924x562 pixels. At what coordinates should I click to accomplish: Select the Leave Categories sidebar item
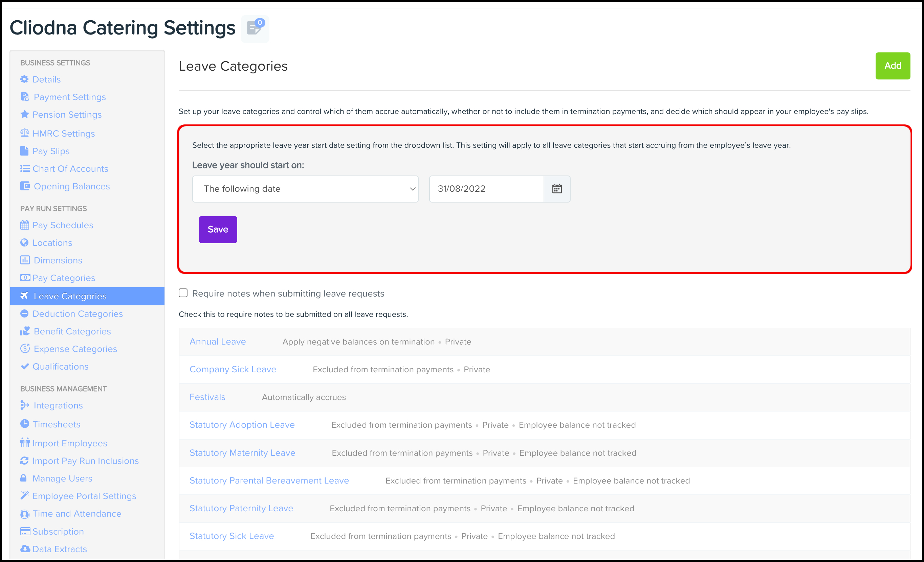pyautogui.click(x=70, y=296)
